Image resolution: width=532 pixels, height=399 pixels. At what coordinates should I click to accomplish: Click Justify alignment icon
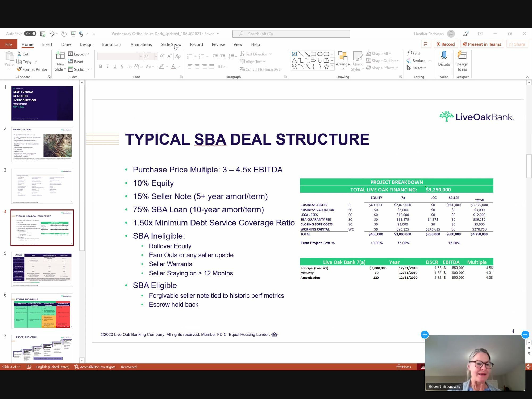211,67
